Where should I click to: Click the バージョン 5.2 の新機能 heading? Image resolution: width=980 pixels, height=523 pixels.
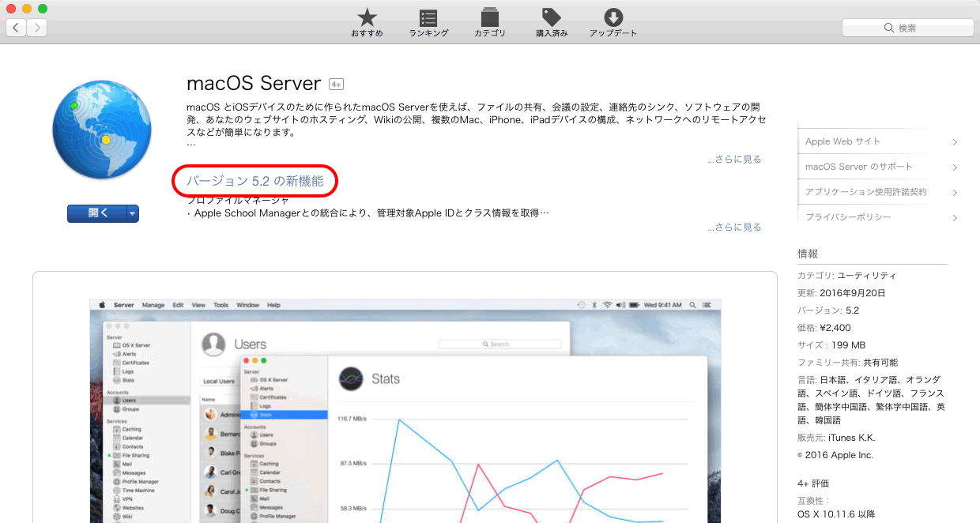tap(255, 181)
